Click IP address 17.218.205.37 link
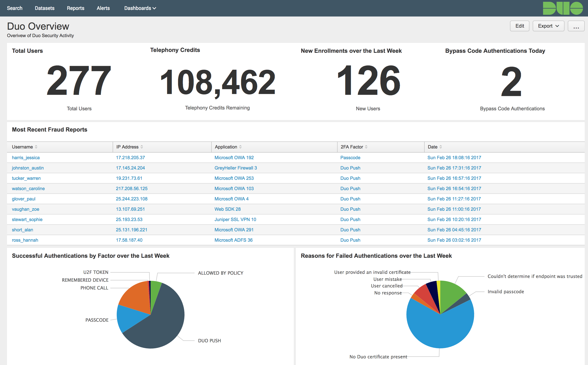The height and width of the screenshot is (365, 588). [x=130, y=157]
